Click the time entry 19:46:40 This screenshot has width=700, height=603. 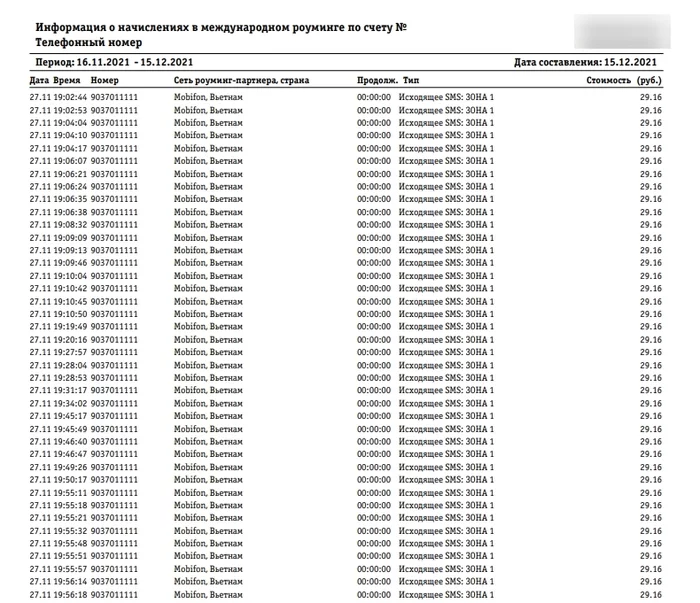(70, 442)
